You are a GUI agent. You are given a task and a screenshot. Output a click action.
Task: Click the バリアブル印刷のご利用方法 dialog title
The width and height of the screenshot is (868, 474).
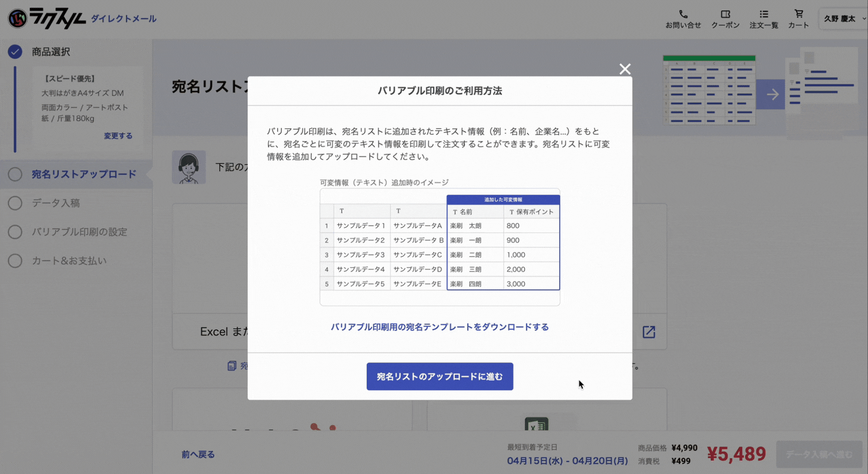tap(440, 91)
